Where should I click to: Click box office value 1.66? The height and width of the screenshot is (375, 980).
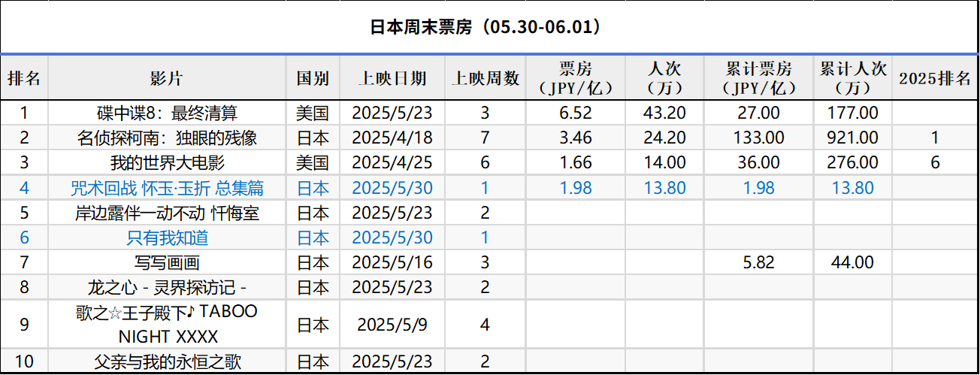pos(576,162)
